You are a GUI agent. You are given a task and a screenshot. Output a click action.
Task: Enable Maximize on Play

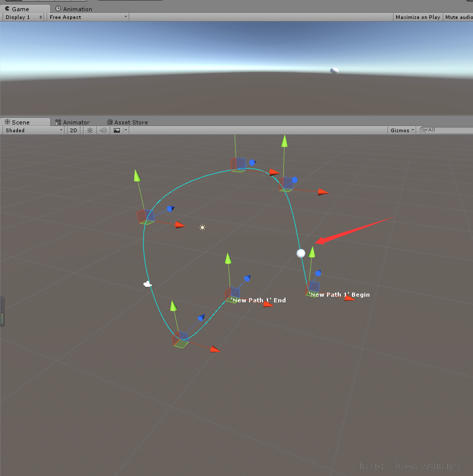point(418,17)
